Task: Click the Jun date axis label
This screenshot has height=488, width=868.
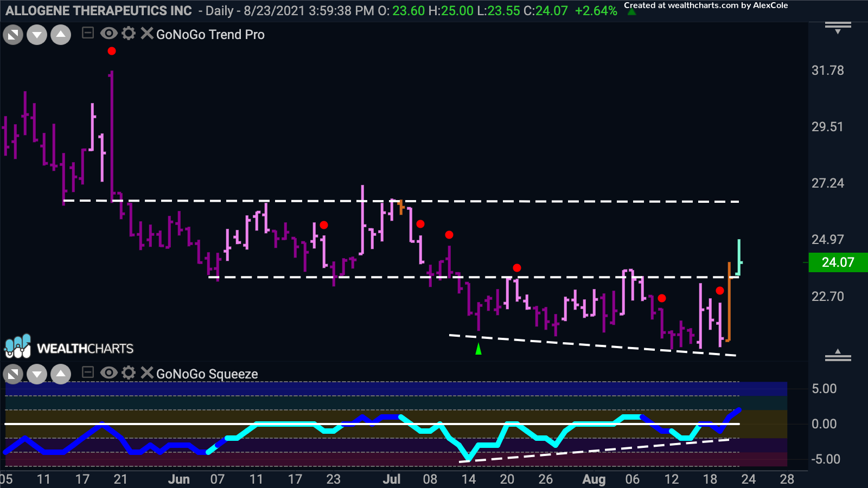Action: 179,479
